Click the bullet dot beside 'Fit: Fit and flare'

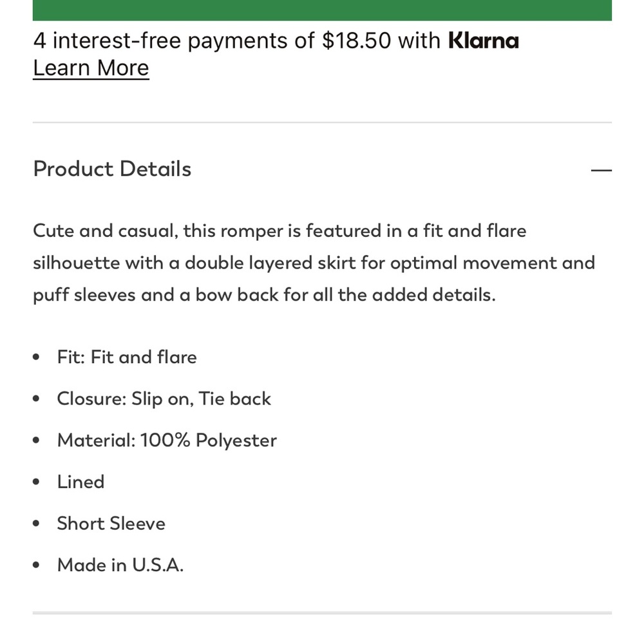36,357
